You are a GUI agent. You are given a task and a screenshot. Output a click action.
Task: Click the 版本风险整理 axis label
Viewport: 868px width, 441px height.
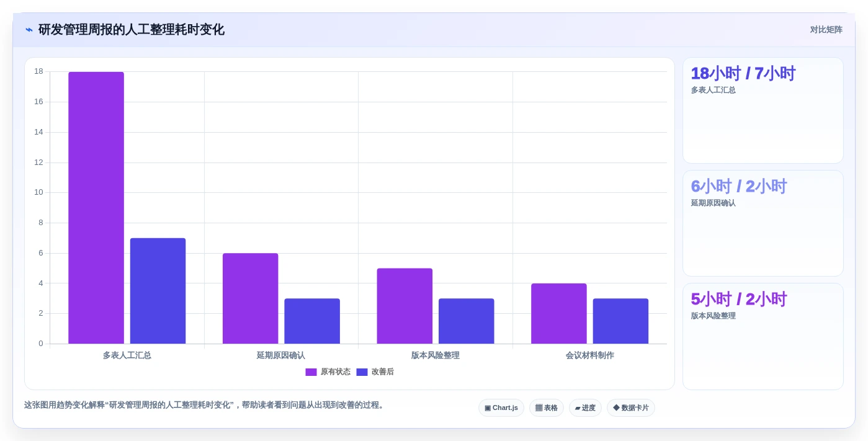[x=436, y=355]
